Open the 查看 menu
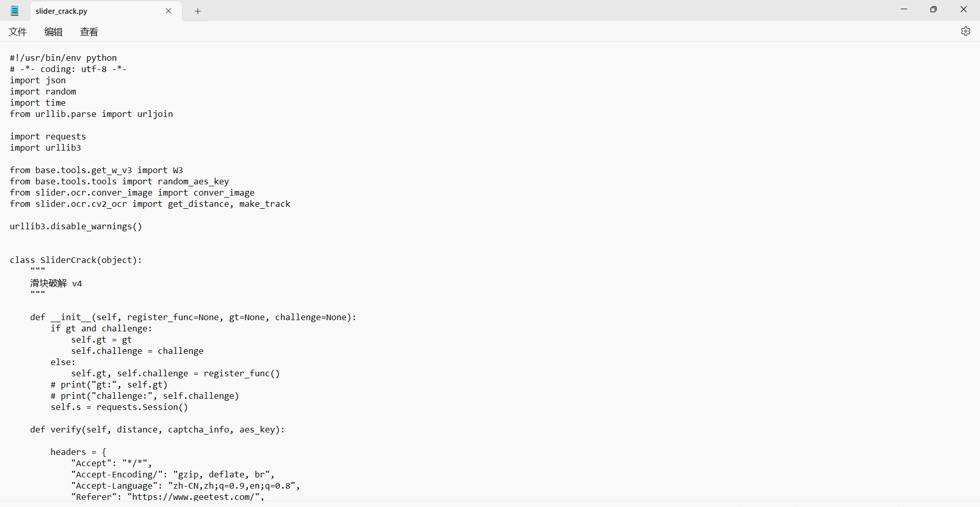Screen dimensions: 980x507 pos(89,32)
